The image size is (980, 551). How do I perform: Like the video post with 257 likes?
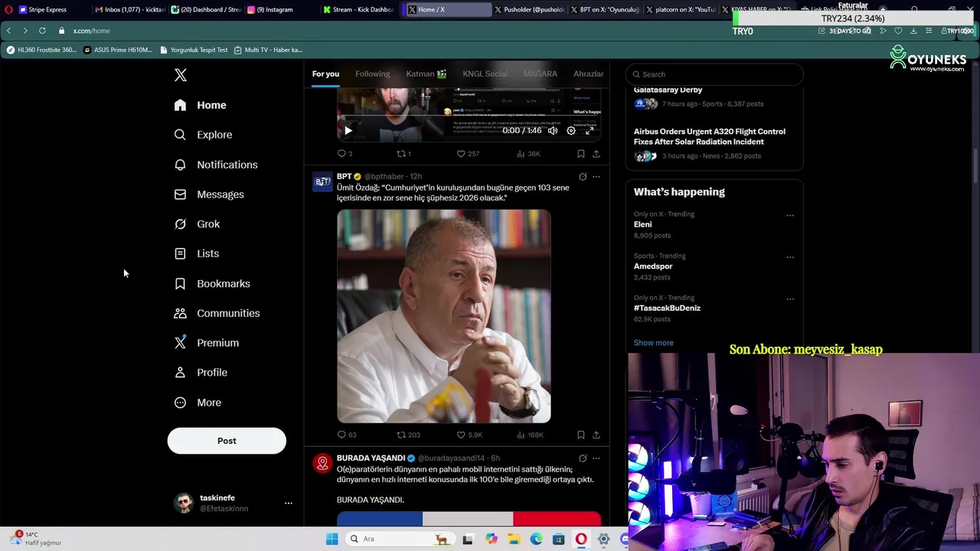(x=468, y=154)
